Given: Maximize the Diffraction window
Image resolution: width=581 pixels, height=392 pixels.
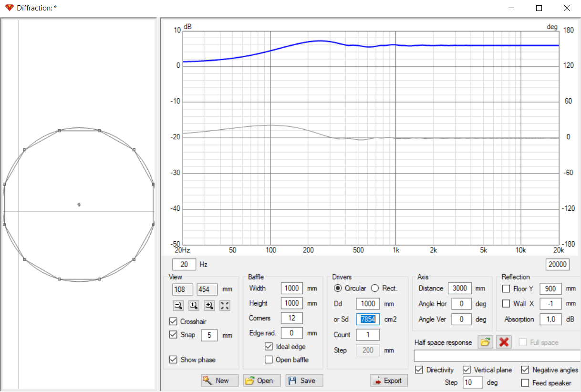Looking at the screenshot, I should click(539, 8).
